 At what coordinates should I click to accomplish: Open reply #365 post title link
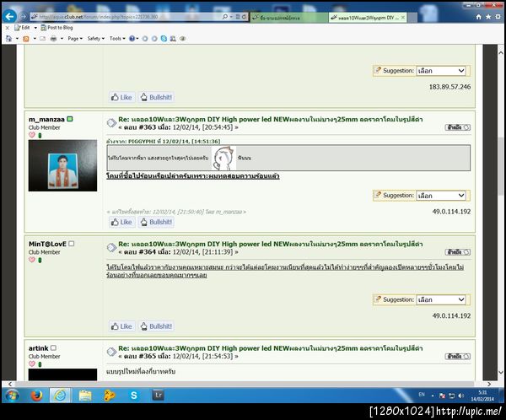(271, 348)
